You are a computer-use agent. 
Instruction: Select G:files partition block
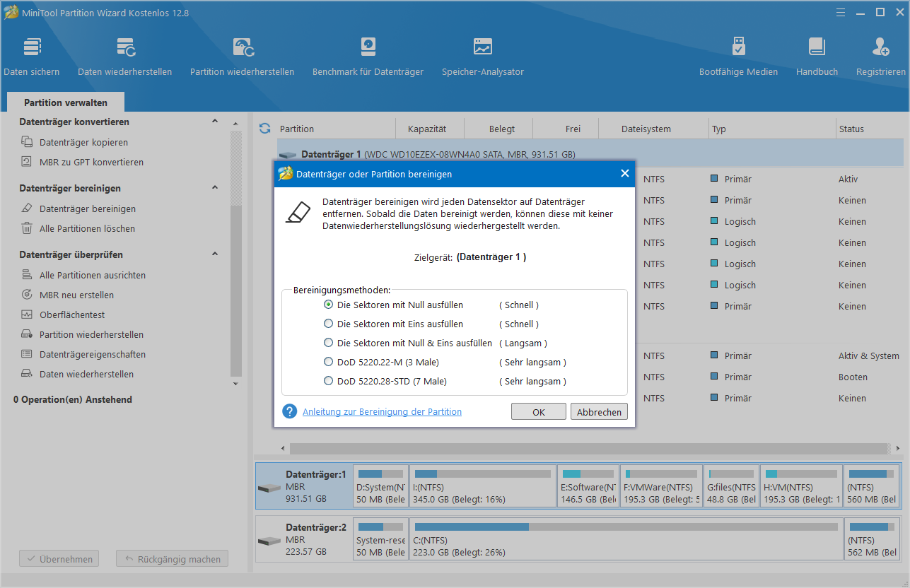[x=732, y=486]
